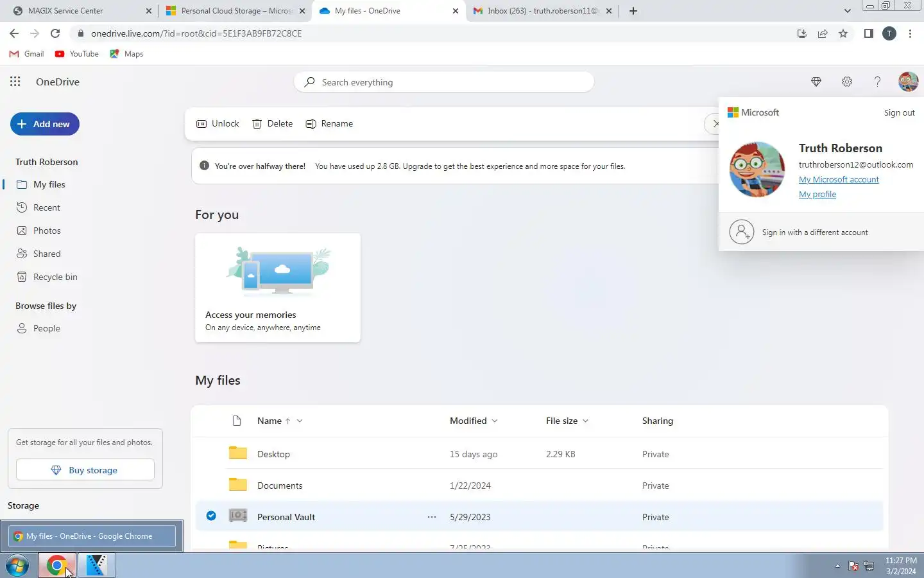
Task: Open the My profile link
Action: tap(817, 194)
